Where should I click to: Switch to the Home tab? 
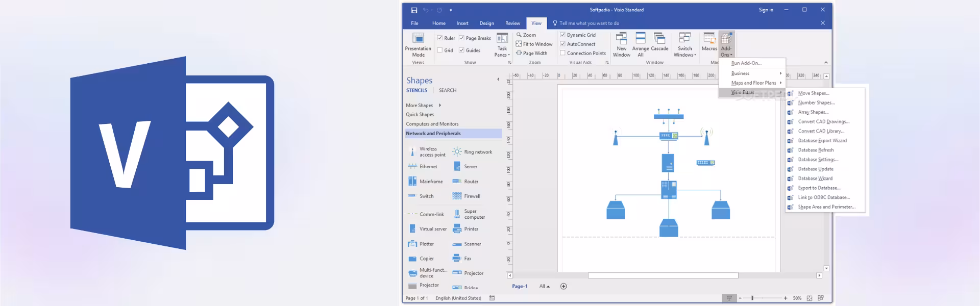point(439,23)
